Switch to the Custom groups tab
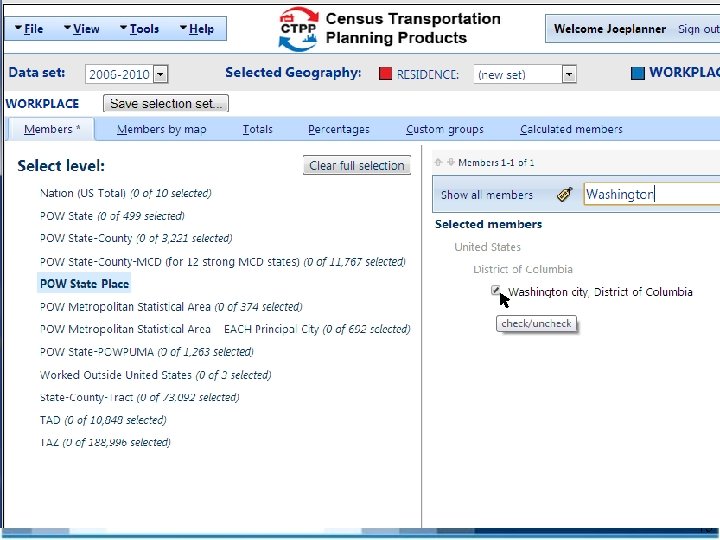This screenshot has width=720, height=540. click(x=444, y=129)
